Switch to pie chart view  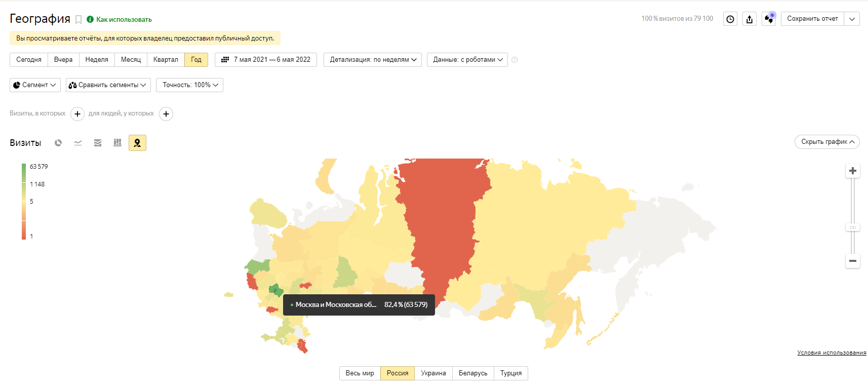(x=58, y=143)
